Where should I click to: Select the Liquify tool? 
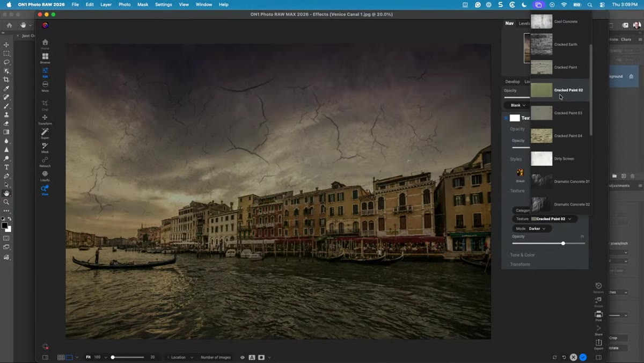[x=45, y=176]
